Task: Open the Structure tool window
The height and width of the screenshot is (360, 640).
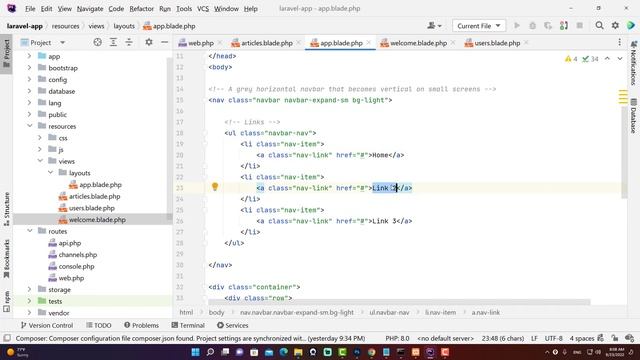Action: tap(7, 209)
